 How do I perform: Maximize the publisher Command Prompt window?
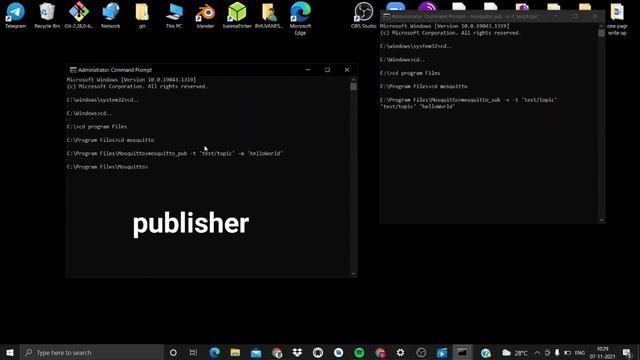click(327, 70)
